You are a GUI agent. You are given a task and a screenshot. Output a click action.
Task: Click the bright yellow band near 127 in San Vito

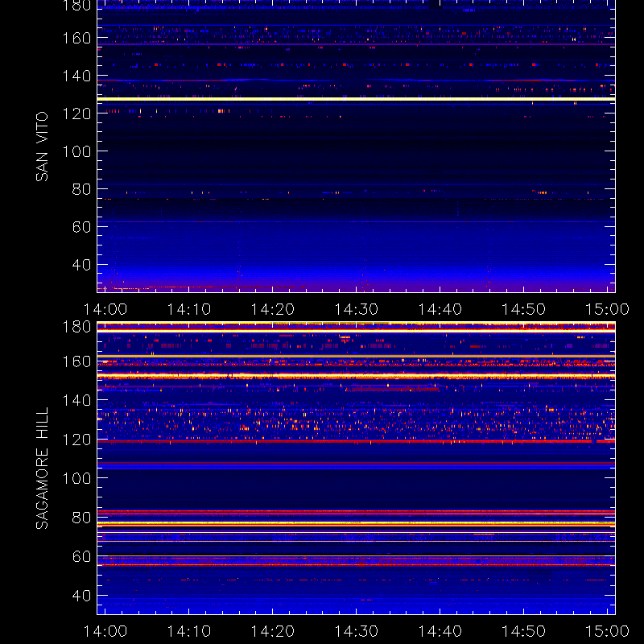point(356,99)
